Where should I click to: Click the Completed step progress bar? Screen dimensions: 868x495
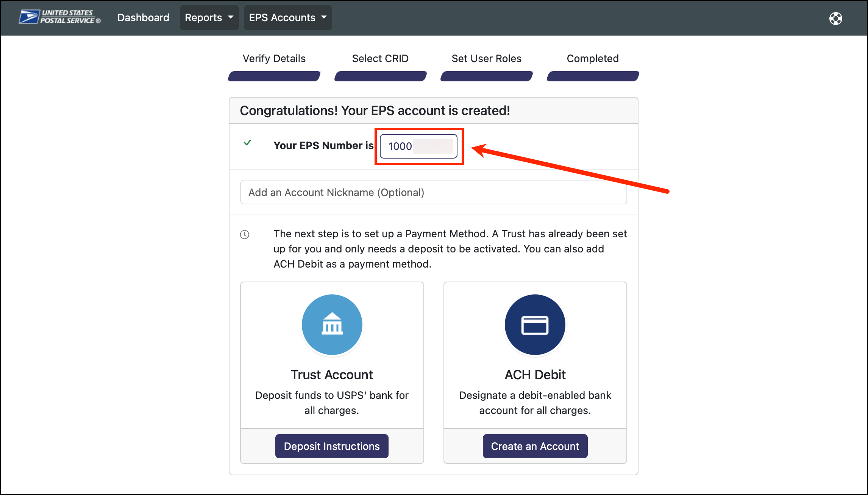tap(593, 76)
